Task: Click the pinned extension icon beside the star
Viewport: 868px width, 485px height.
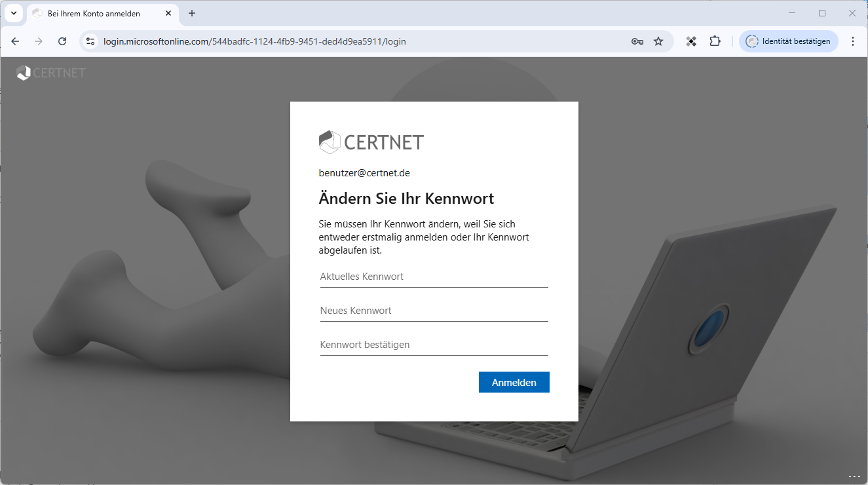Action: (690, 41)
